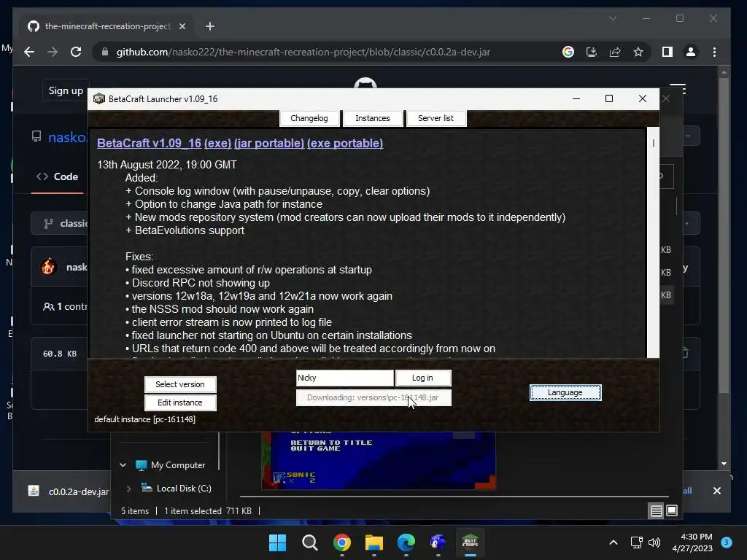This screenshot has height=560, width=747.
Task: Reload the GitHub page
Action: coord(76,52)
